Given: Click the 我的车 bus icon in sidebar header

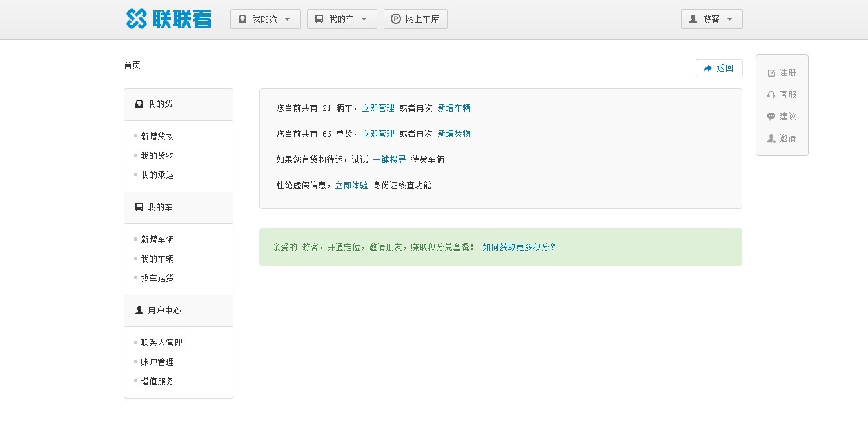Looking at the screenshot, I should click(139, 207).
